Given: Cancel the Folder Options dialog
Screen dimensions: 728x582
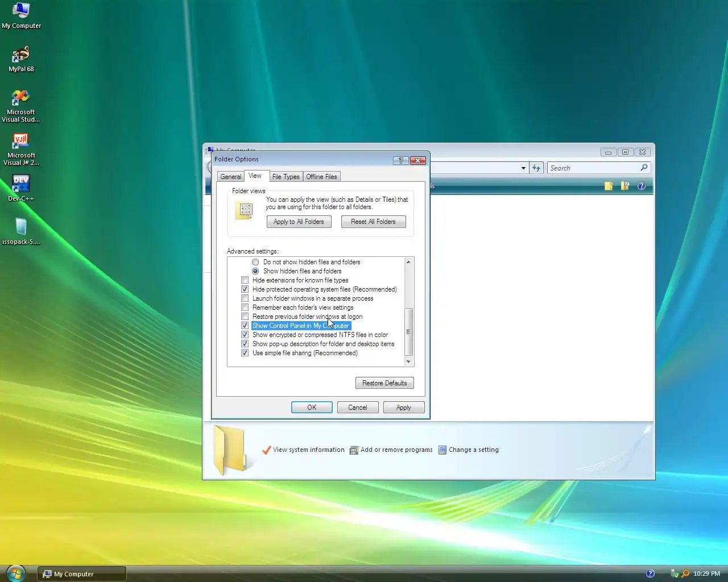Looking at the screenshot, I should pyautogui.click(x=358, y=408).
